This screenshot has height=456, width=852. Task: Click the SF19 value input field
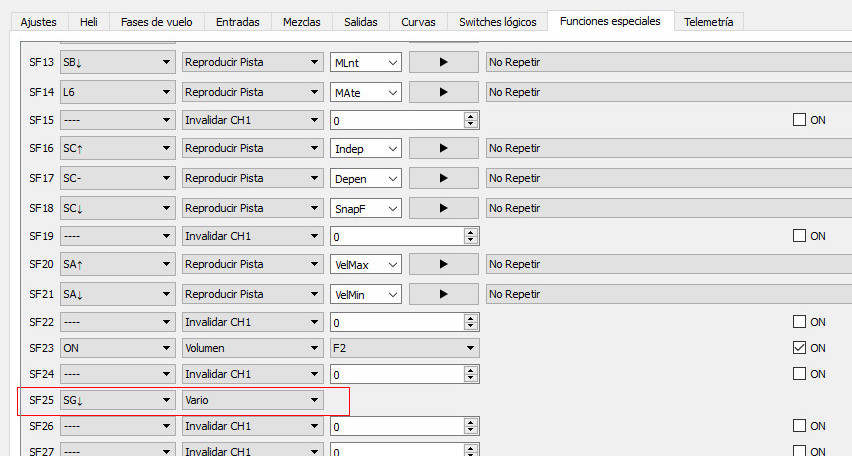pyautogui.click(x=396, y=237)
